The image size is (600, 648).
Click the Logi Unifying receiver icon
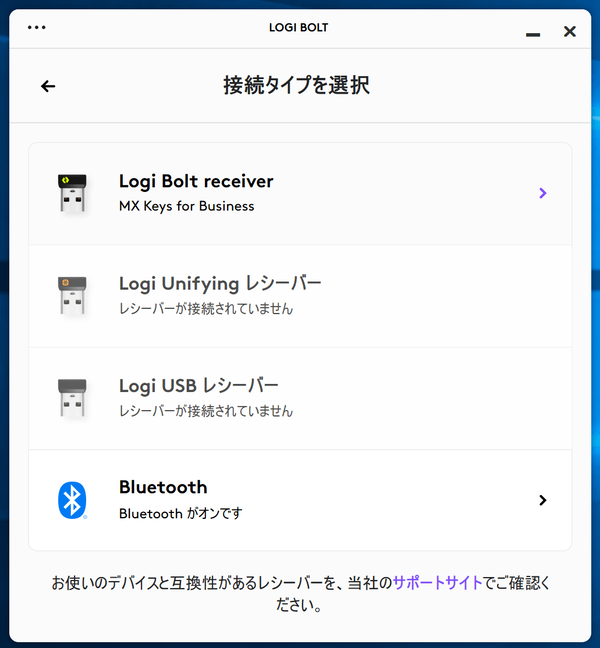(x=72, y=295)
